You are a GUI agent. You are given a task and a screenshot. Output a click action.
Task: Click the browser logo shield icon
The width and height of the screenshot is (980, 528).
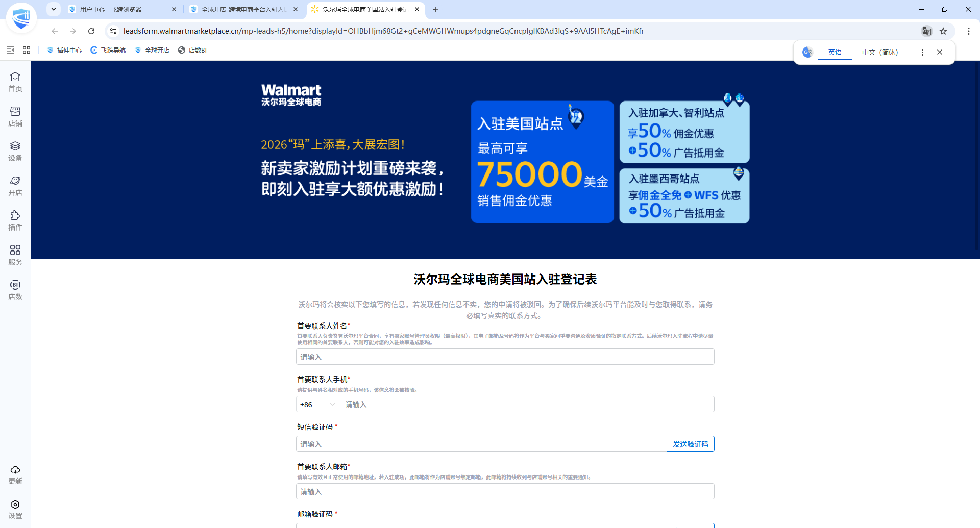21,18
